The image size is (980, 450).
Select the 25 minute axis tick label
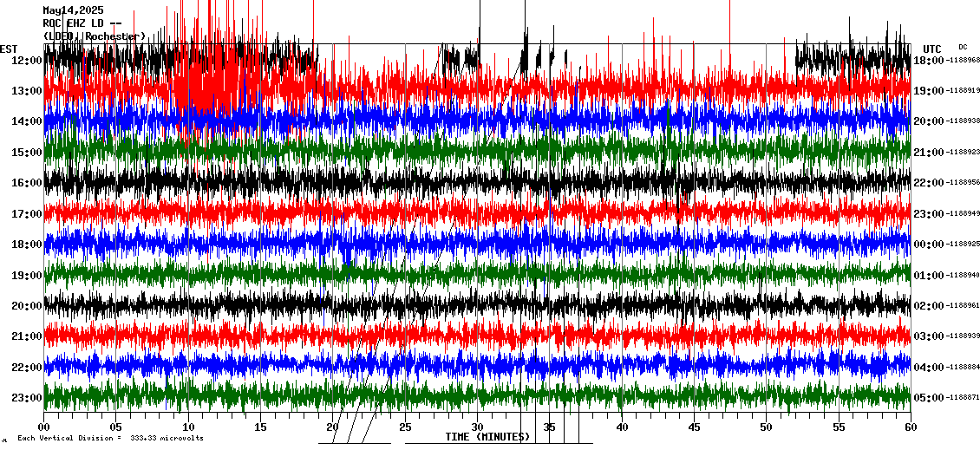(x=405, y=427)
